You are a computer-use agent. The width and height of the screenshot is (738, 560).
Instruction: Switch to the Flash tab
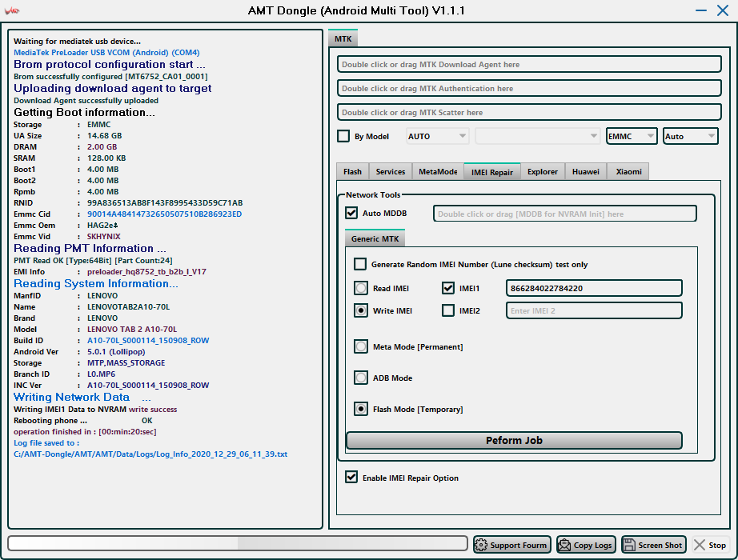pyautogui.click(x=352, y=172)
